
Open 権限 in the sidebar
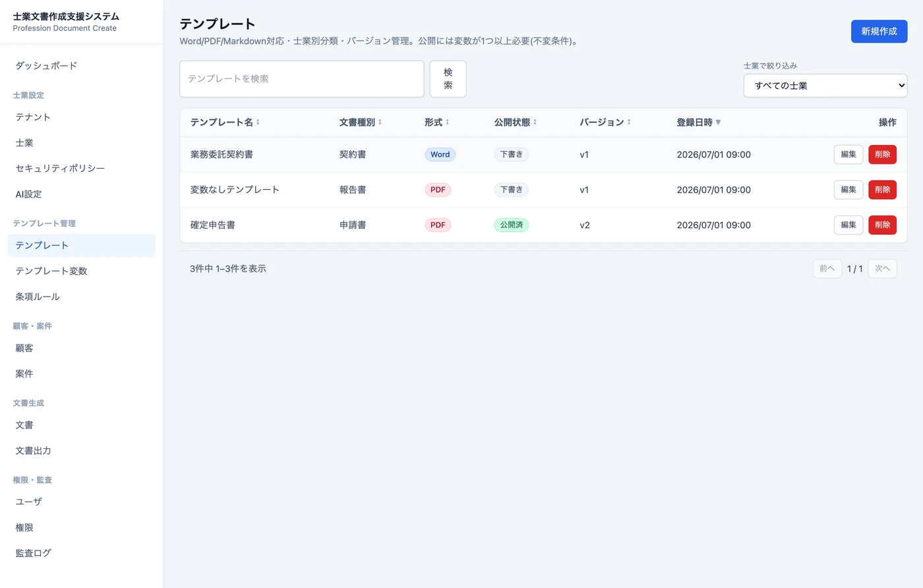82,527
